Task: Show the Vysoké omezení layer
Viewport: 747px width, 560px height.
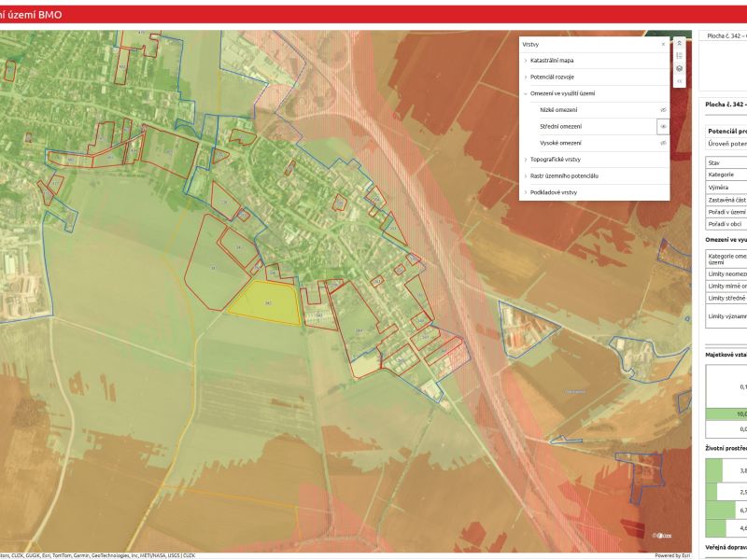Action: [x=663, y=143]
